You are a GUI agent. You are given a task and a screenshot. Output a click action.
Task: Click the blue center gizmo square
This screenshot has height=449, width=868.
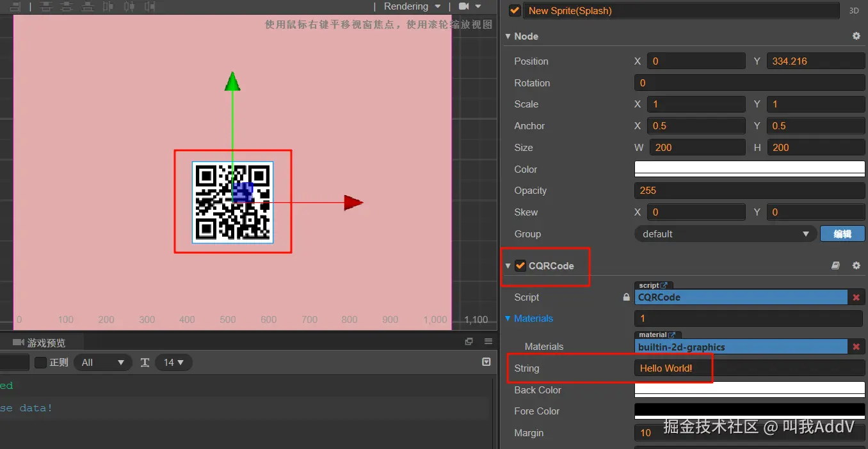click(243, 192)
